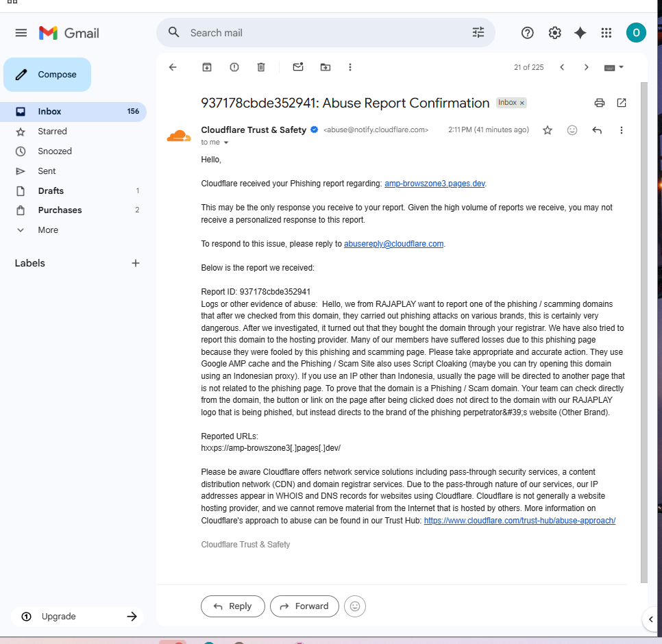Image resolution: width=662 pixels, height=644 pixels.
Task: Click the Forward button
Action: (x=304, y=606)
